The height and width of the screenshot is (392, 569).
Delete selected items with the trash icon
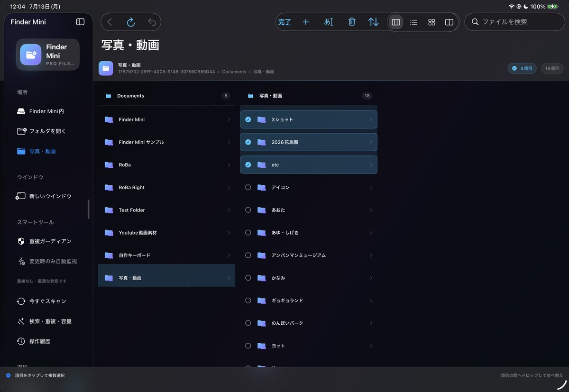coord(351,22)
